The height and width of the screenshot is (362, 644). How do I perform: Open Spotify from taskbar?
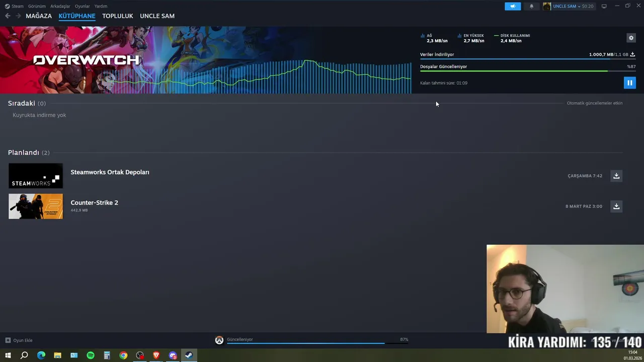coord(91,355)
